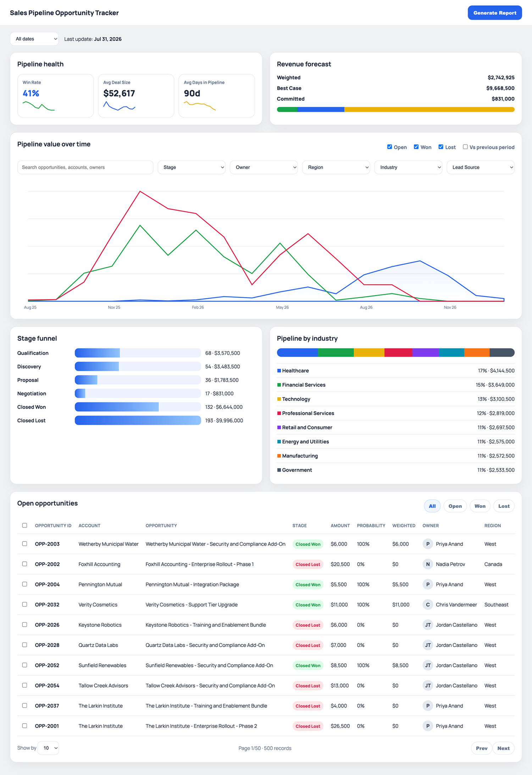Click the JT avatar on OPP-2026 row
This screenshot has width=532, height=775.
tap(428, 625)
